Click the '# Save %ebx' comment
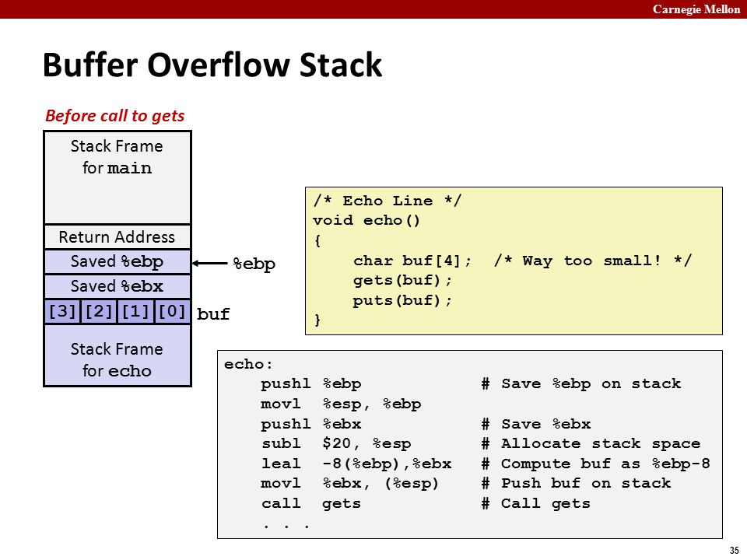The width and height of the screenshot is (747, 560). tap(536, 424)
